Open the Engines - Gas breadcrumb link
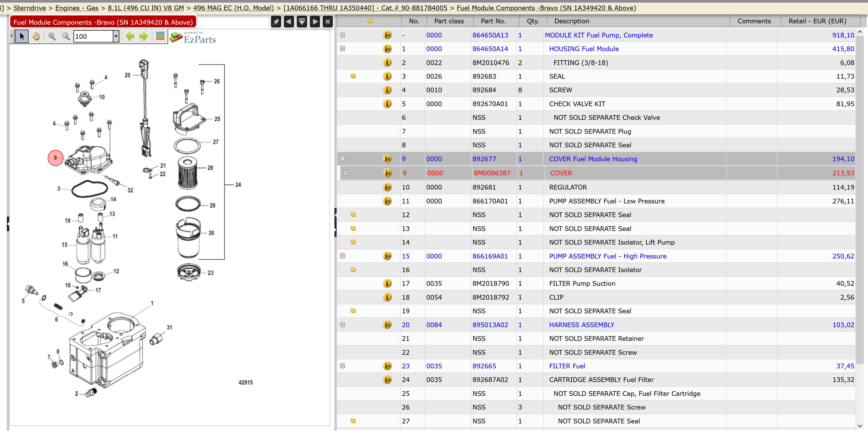The width and height of the screenshot is (868, 431). [x=77, y=8]
